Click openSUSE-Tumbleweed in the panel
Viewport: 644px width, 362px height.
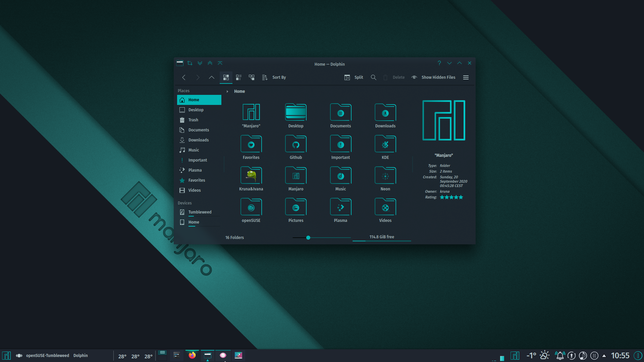[48, 356]
